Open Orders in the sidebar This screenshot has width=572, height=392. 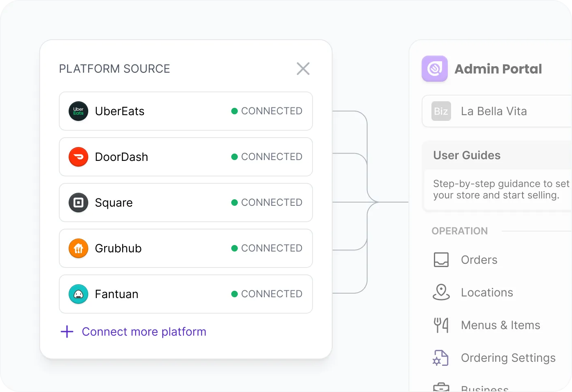tap(479, 260)
